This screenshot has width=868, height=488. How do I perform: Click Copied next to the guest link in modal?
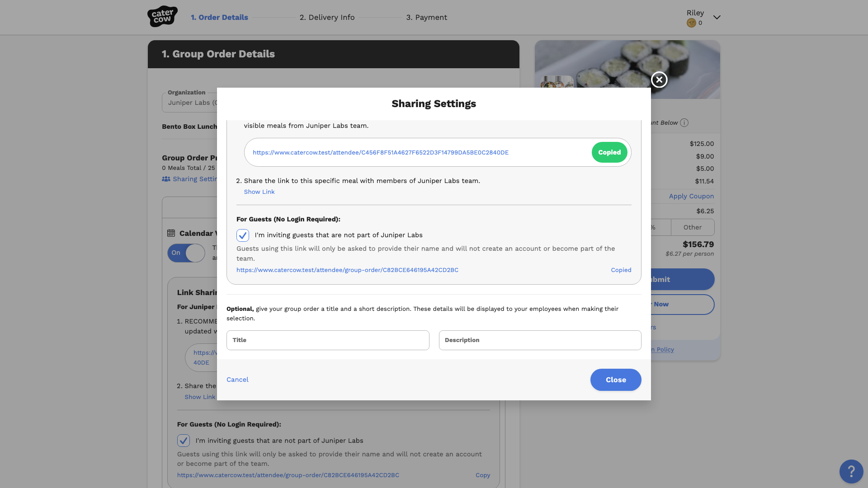pyautogui.click(x=621, y=270)
